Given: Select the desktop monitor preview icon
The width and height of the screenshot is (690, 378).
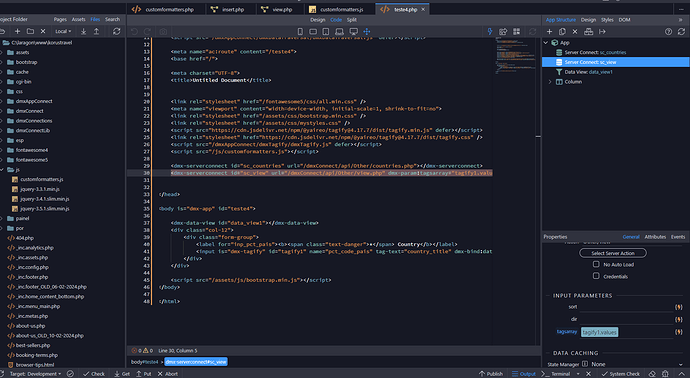Looking at the screenshot, I should [x=353, y=31].
